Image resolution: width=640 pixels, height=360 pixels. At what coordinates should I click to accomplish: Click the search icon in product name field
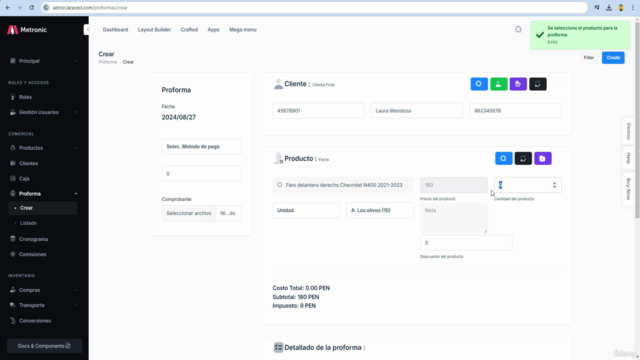(280, 185)
